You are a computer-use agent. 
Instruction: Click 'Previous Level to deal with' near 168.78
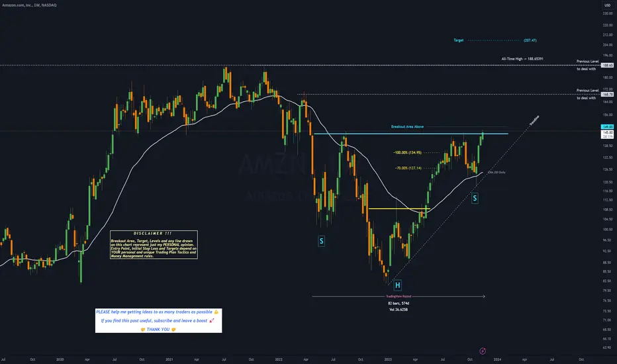point(587,94)
